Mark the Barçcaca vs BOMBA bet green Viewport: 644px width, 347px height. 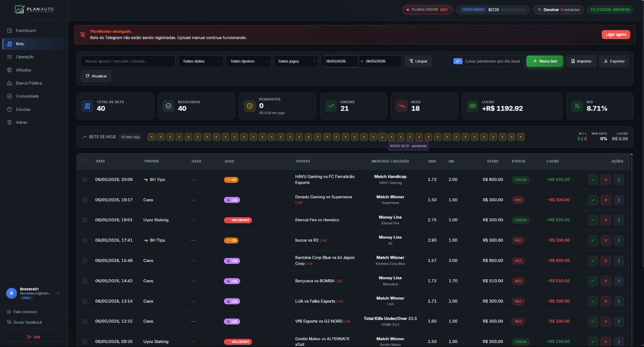592,280
